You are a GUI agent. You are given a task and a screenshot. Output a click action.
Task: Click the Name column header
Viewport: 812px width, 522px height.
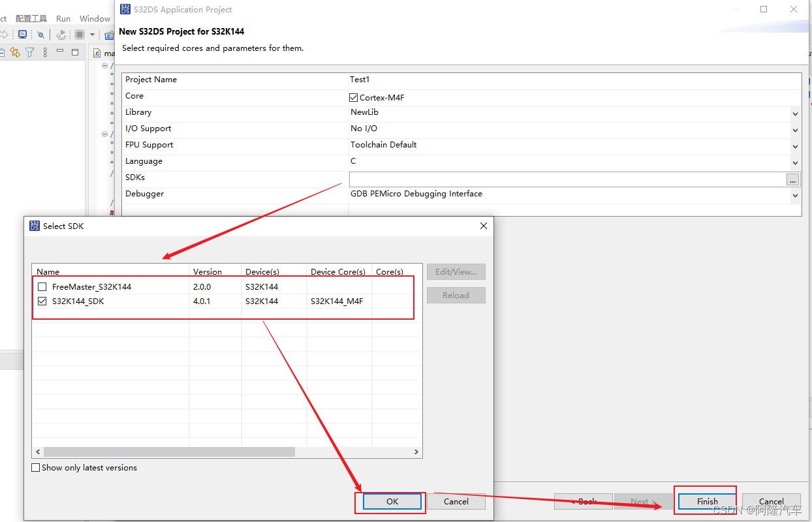point(110,271)
